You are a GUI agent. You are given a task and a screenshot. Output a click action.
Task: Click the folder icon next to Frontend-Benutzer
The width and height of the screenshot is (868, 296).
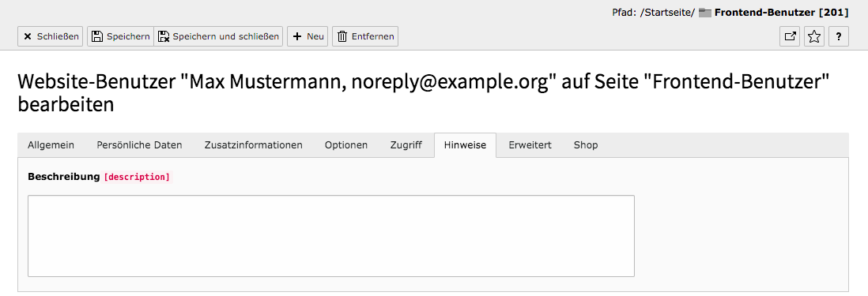point(704,12)
